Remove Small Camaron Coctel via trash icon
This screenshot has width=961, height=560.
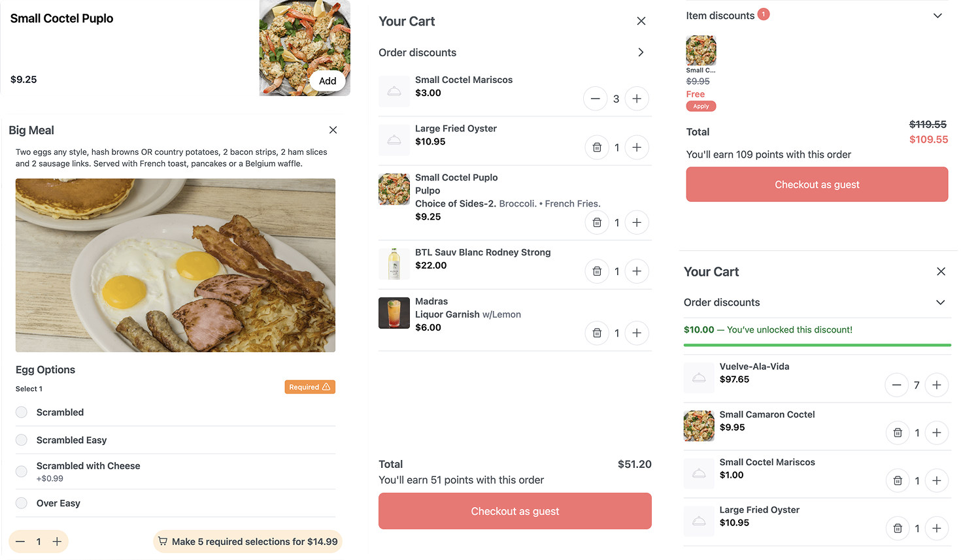click(x=898, y=433)
